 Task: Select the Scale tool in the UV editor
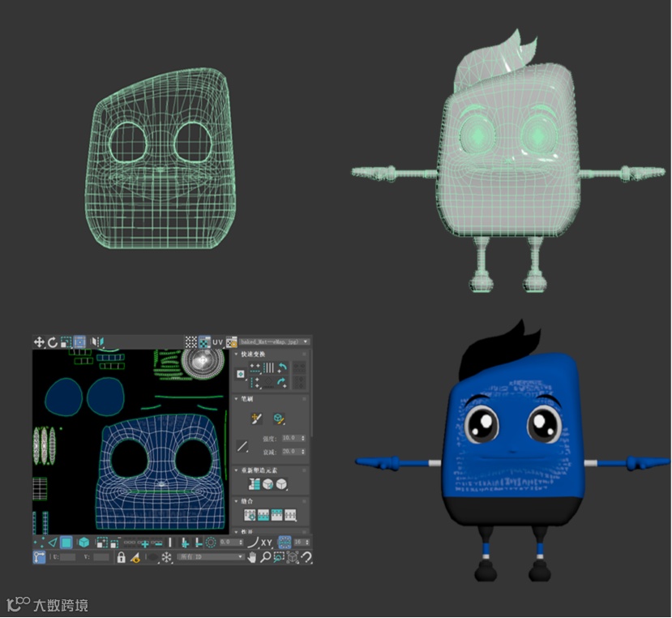point(66,342)
